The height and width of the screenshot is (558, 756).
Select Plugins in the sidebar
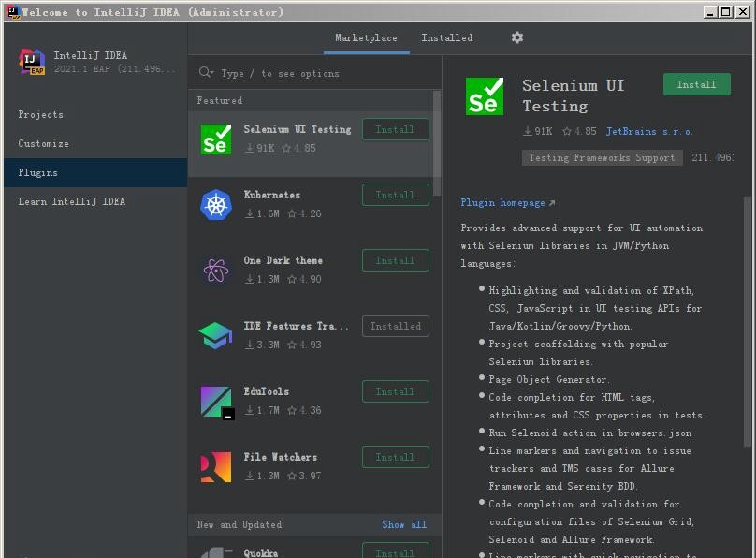tap(95, 172)
